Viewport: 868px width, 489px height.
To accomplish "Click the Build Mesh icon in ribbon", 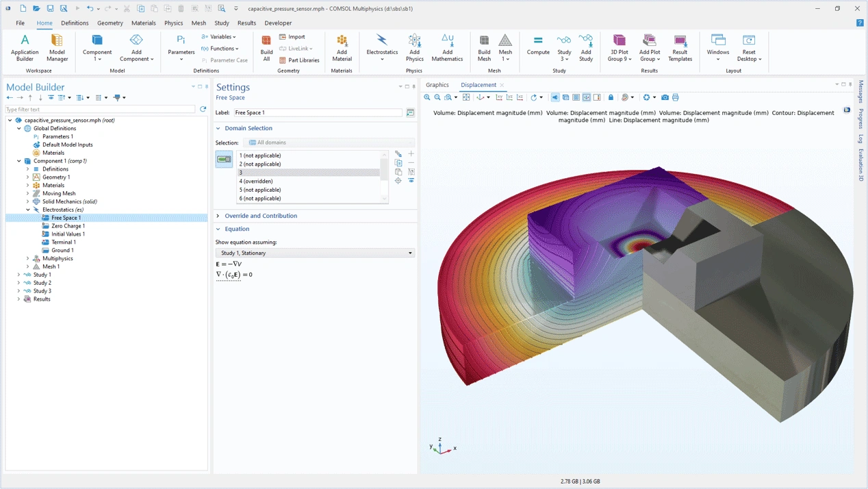I will pyautogui.click(x=484, y=47).
